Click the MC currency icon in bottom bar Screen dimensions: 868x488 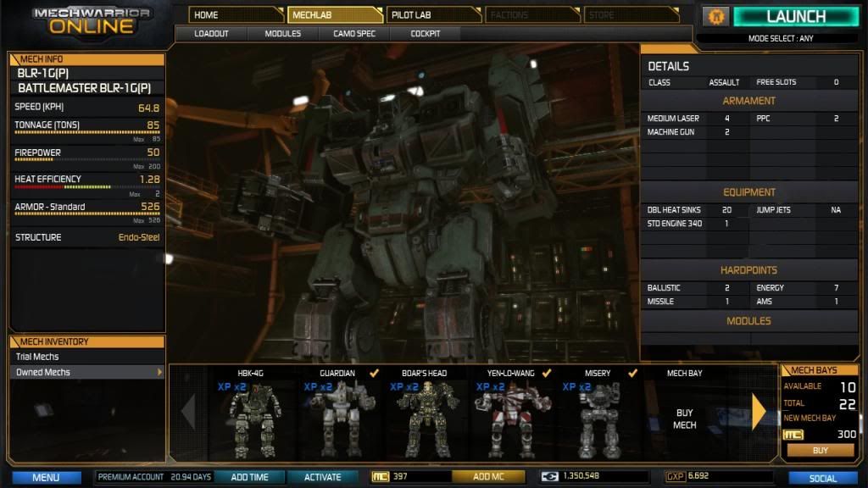(x=381, y=477)
